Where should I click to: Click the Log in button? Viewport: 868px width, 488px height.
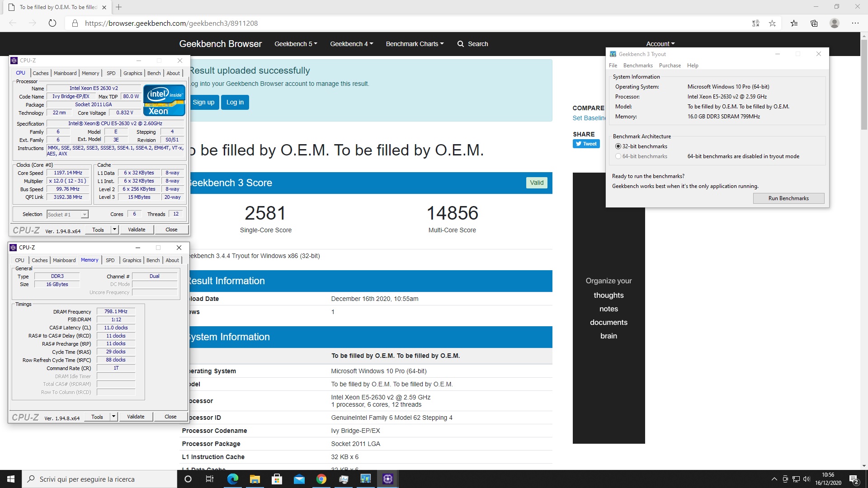[235, 102]
